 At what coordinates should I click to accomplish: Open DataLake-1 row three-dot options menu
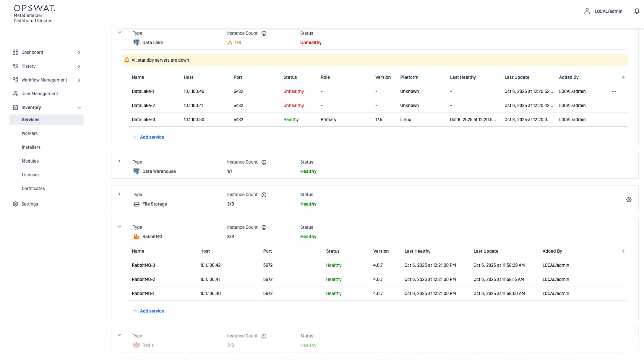614,91
